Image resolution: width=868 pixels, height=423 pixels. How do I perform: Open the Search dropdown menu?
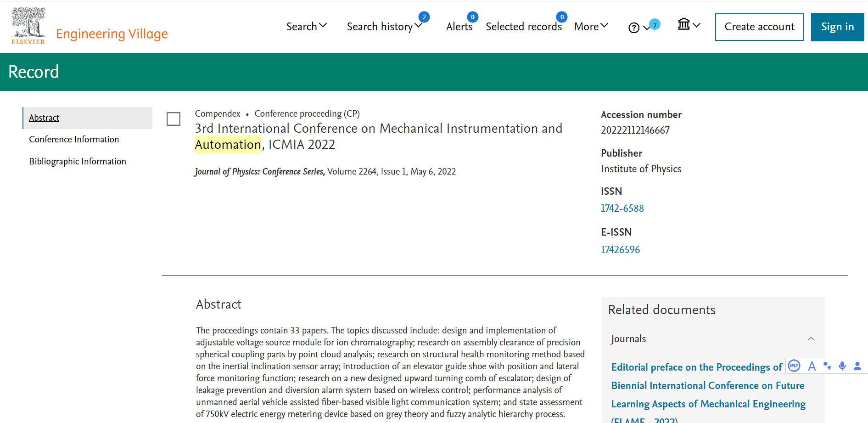[307, 27]
